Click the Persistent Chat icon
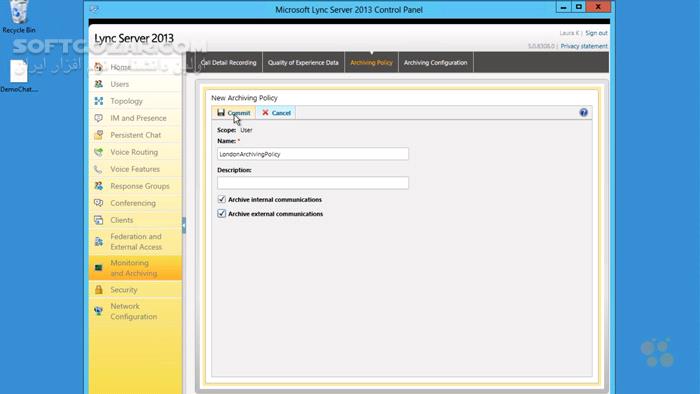The image size is (700, 394). click(x=99, y=135)
